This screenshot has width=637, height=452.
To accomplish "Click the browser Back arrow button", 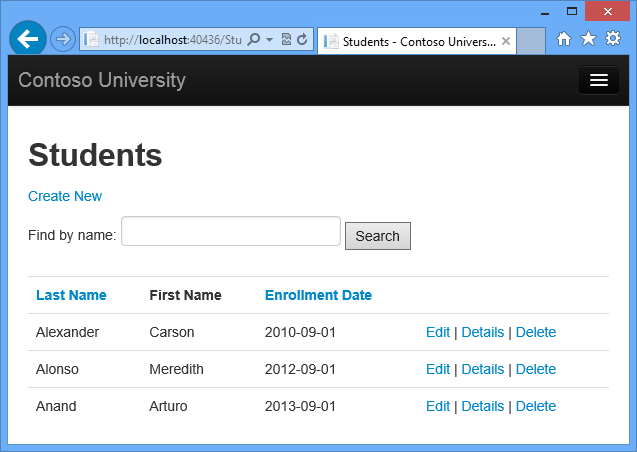I will 27,39.
